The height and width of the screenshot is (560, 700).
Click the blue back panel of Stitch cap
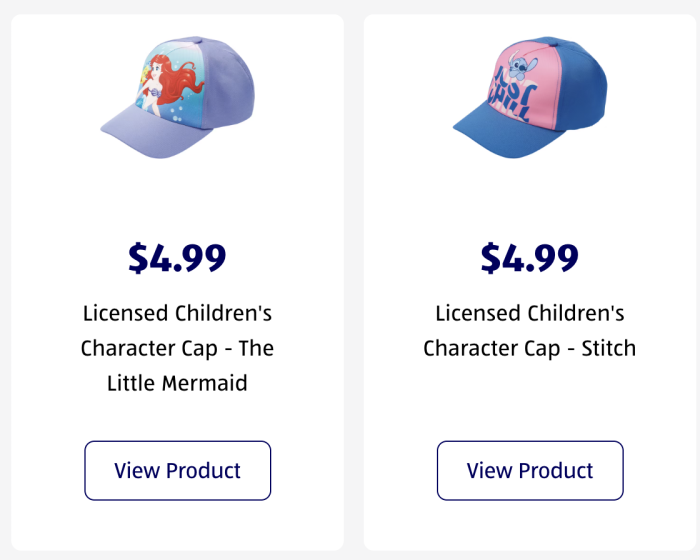(x=580, y=85)
